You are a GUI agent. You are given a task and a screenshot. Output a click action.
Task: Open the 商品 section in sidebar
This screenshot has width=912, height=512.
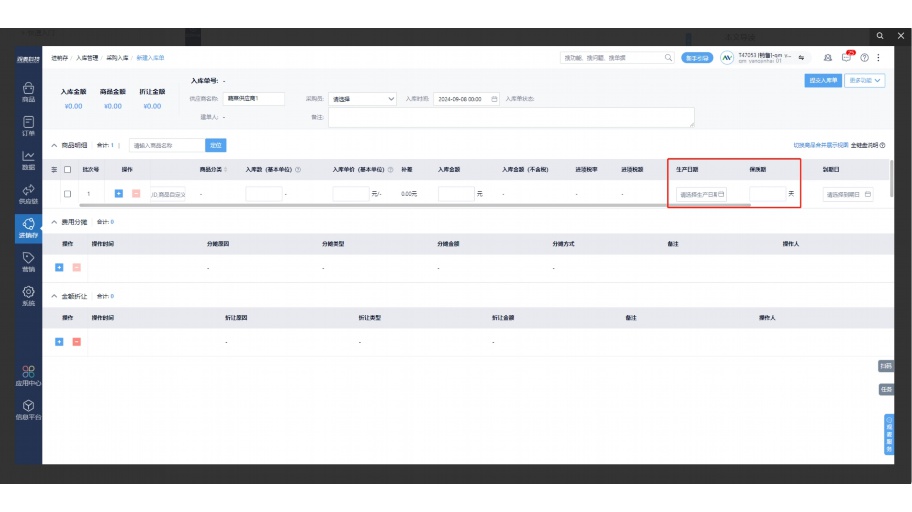click(28, 92)
